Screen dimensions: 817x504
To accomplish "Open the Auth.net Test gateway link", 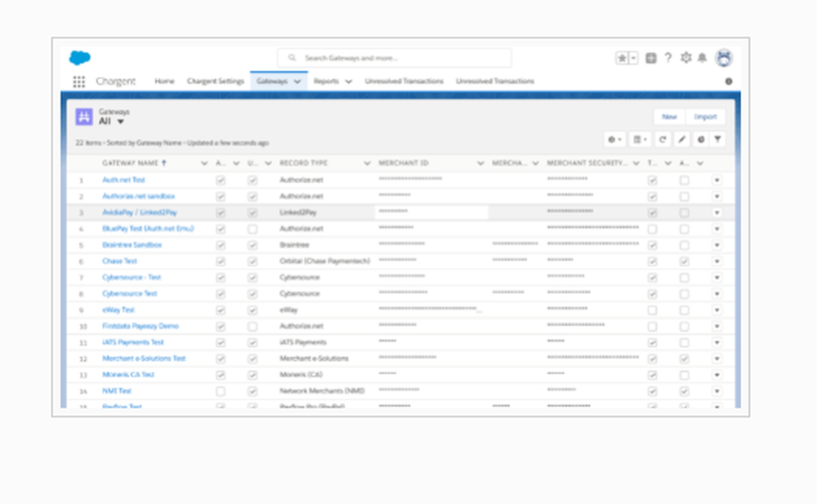I will point(123,180).
